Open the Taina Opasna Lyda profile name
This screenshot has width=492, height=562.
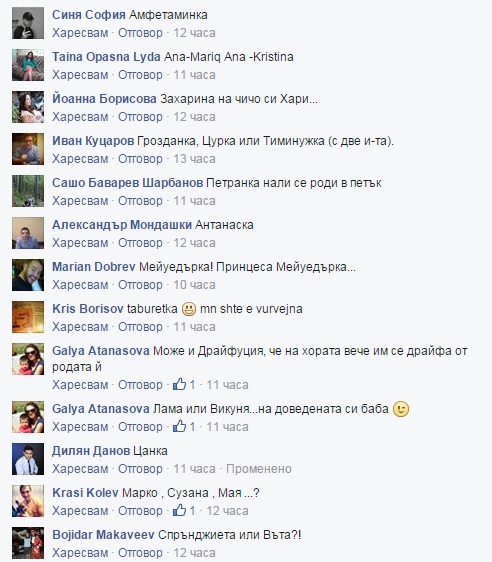(106, 57)
